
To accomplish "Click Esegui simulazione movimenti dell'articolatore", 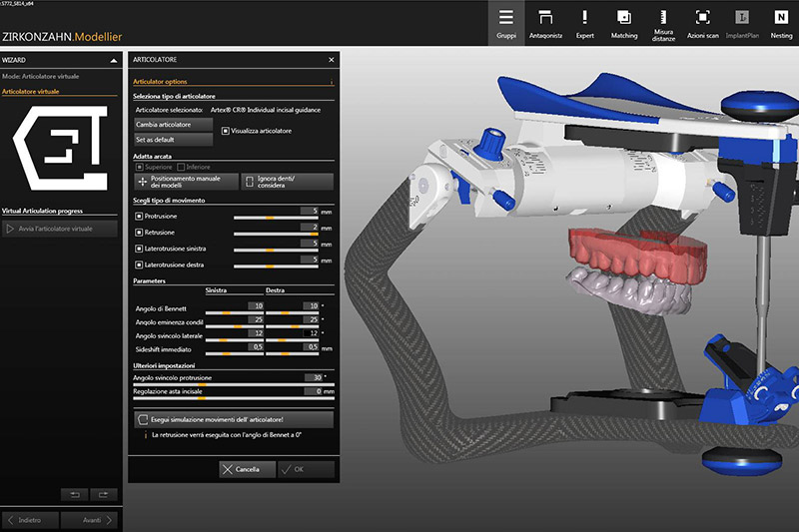I will (234, 420).
